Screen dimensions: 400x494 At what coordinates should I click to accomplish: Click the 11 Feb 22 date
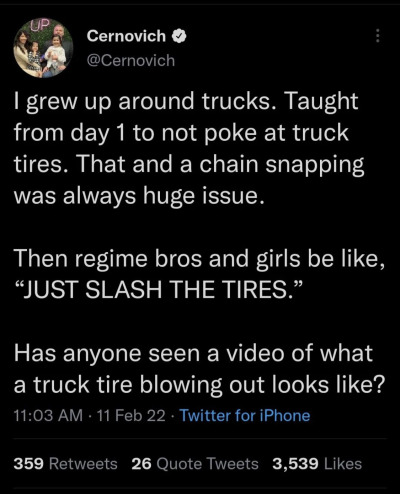point(130,416)
